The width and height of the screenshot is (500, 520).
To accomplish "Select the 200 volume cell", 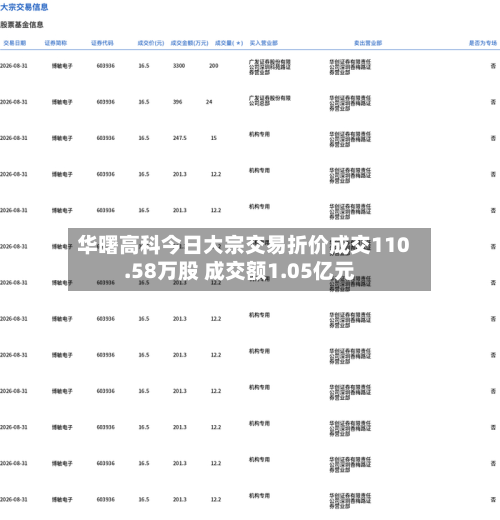I will [214, 66].
